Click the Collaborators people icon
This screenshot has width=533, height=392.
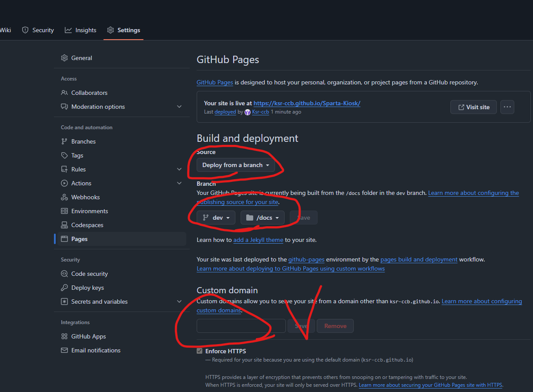[x=64, y=93]
